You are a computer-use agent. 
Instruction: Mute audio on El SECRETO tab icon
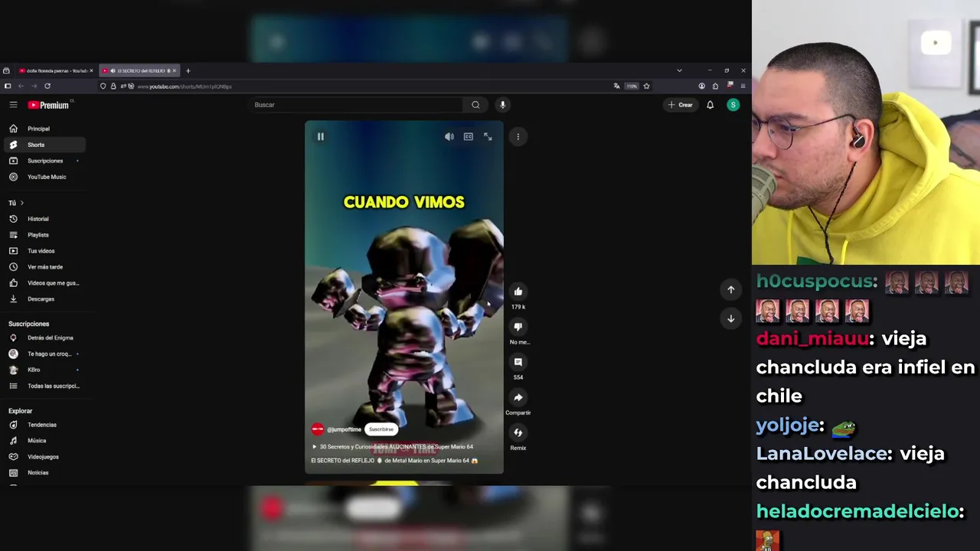113,70
